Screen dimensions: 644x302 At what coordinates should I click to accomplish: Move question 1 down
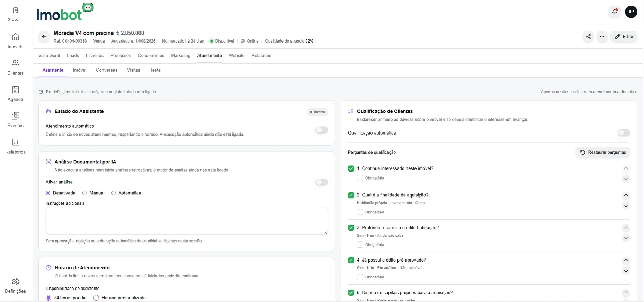(626, 179)
